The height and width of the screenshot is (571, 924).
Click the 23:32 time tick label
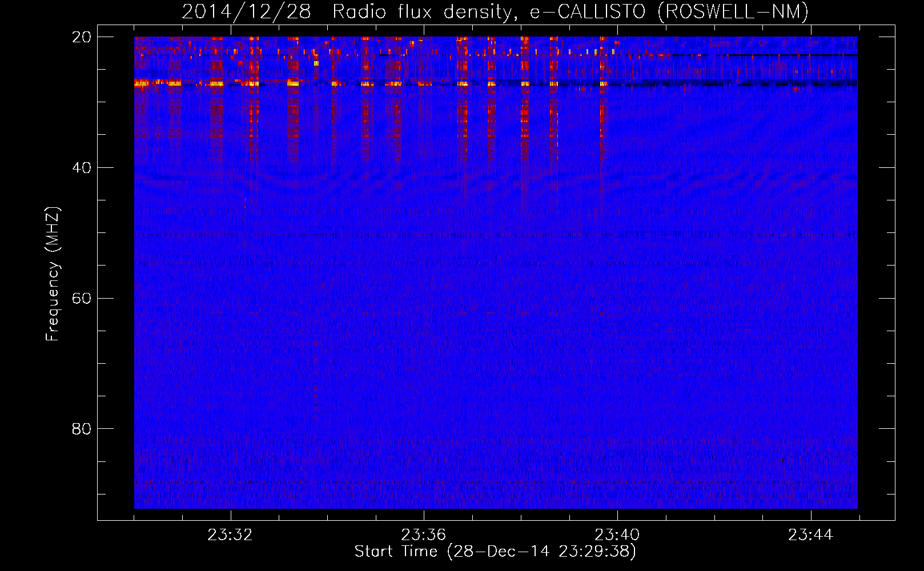[x=230, y=535]
